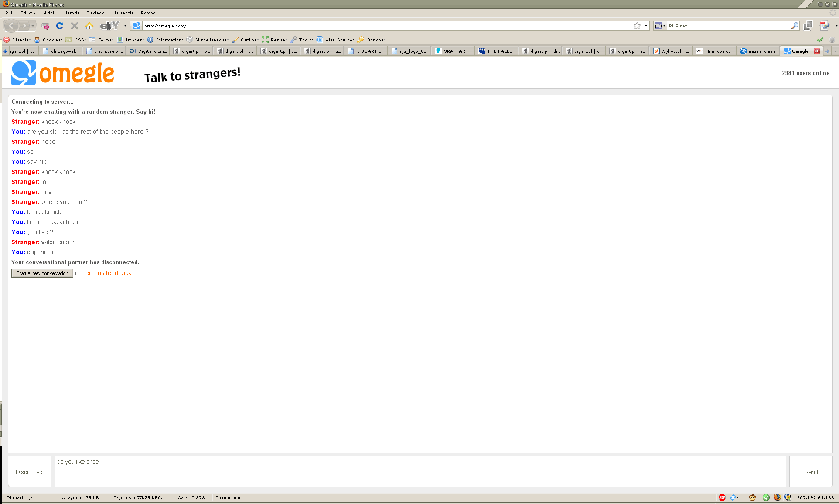Screen dimensions: 839x504
Task: Switch to the Digitally Im... tab
Action: click(x=148, y=51)
